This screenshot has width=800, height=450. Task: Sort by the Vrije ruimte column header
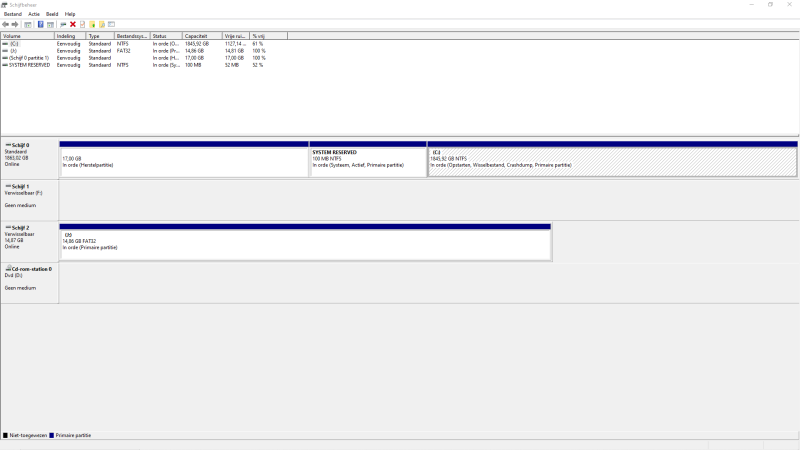[236, 36]
